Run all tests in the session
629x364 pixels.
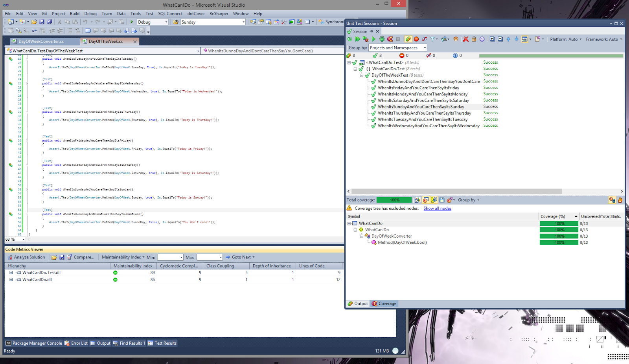(357, 39)
